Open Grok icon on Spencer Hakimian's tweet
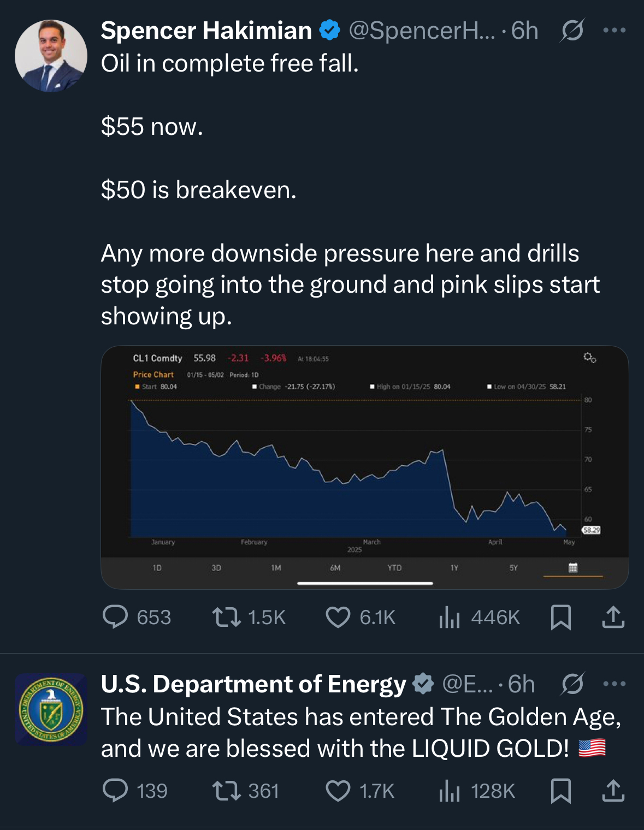Screen dimensions: 644x830 point(572,30)
